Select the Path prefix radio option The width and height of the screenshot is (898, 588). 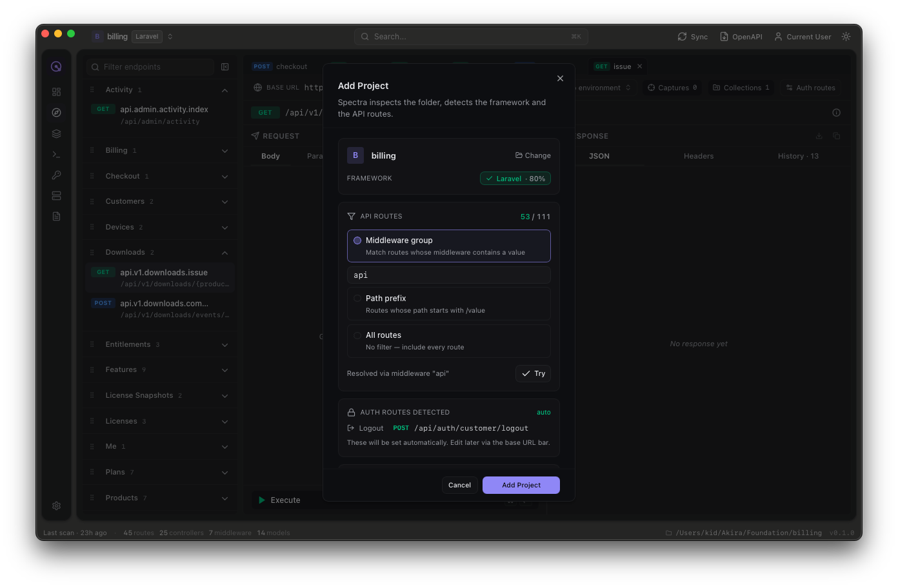(357, 299)
